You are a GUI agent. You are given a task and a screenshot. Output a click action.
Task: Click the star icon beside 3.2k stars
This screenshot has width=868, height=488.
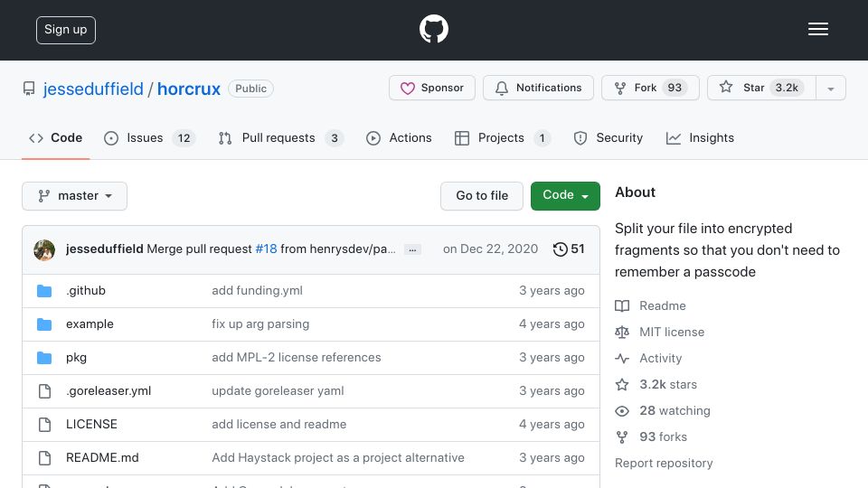coord(622,385)
